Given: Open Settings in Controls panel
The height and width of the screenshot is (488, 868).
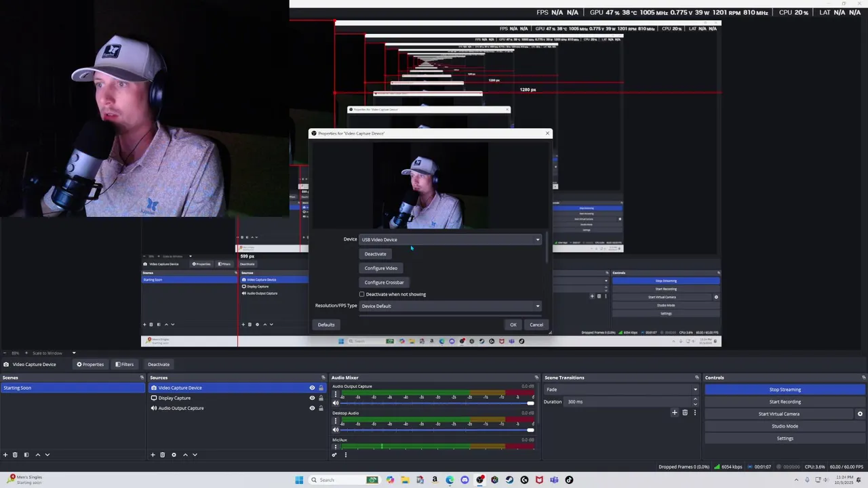Looking at the screenshot, I should [785, 438].
